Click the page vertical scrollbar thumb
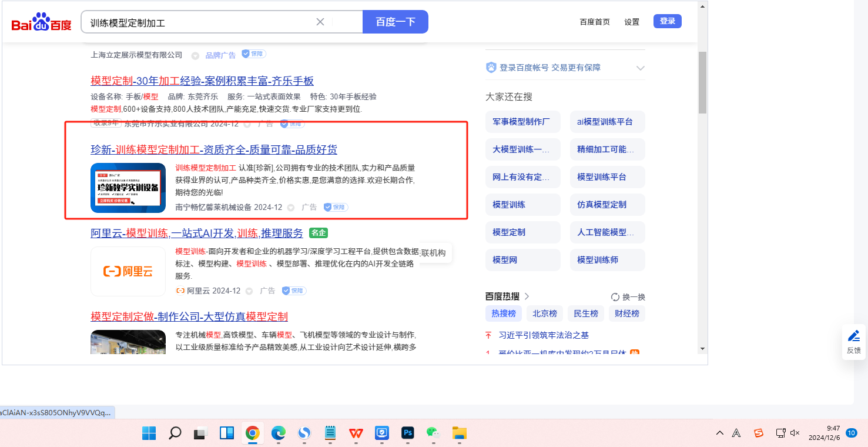This screenshot has height=447, width=868. click(x=702, y=82)
